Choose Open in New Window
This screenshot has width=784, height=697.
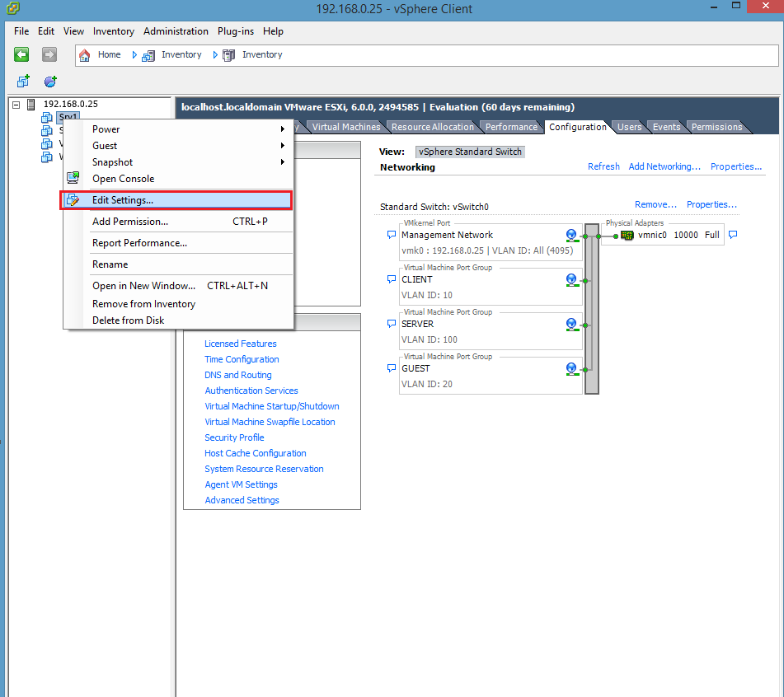pos(177,286)
